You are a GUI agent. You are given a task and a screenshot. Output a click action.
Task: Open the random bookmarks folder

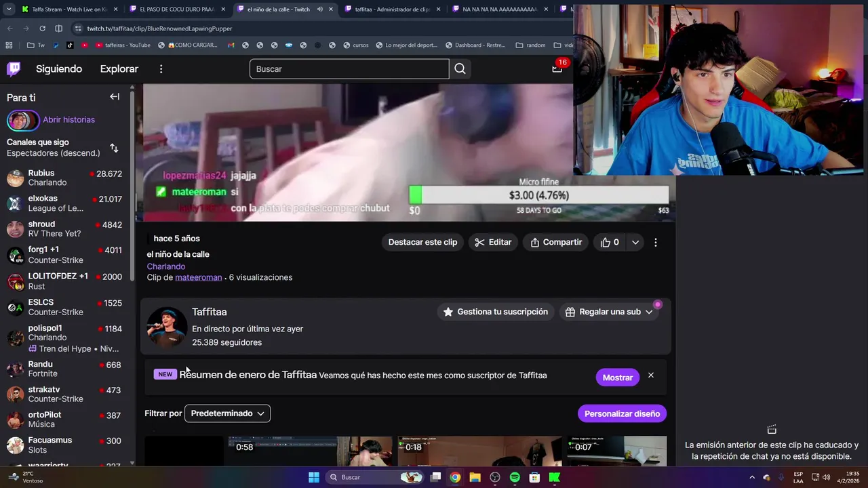530,45
